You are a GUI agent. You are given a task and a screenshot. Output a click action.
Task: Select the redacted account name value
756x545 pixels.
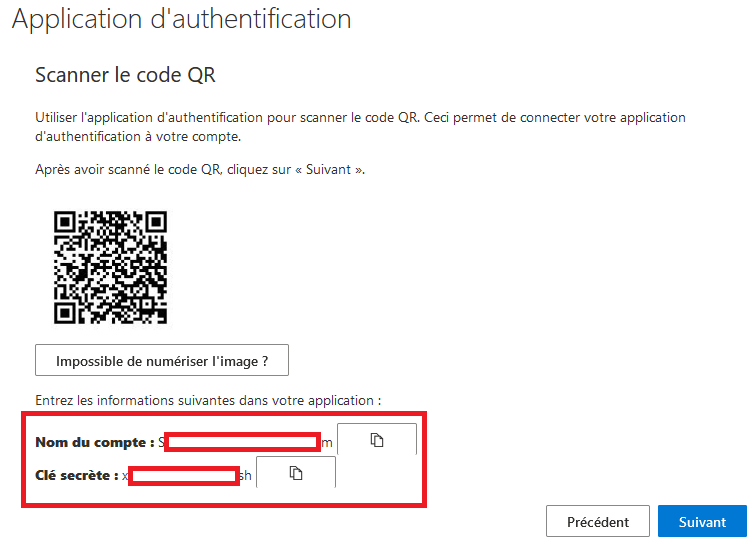243,442
